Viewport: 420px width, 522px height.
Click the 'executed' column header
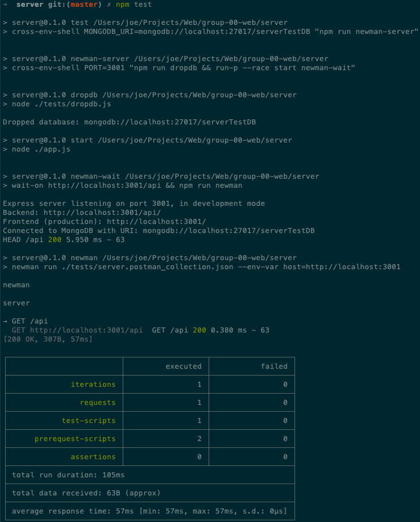point(184,366)
